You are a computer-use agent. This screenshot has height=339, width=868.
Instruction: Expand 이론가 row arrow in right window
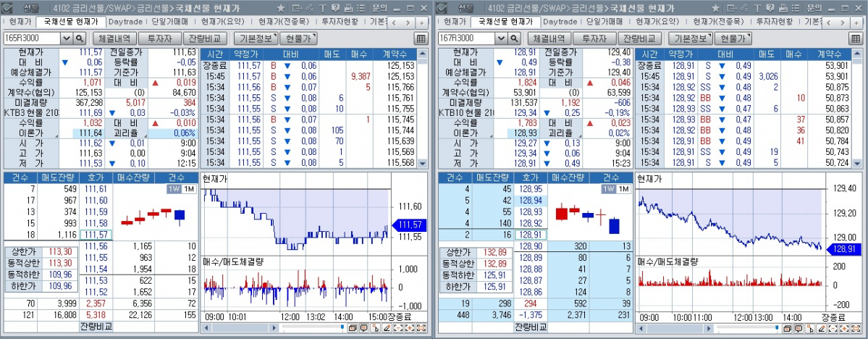point(492,136)
